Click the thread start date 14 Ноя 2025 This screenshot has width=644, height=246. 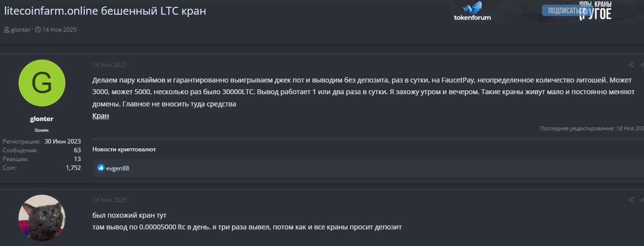coord(59,30)
